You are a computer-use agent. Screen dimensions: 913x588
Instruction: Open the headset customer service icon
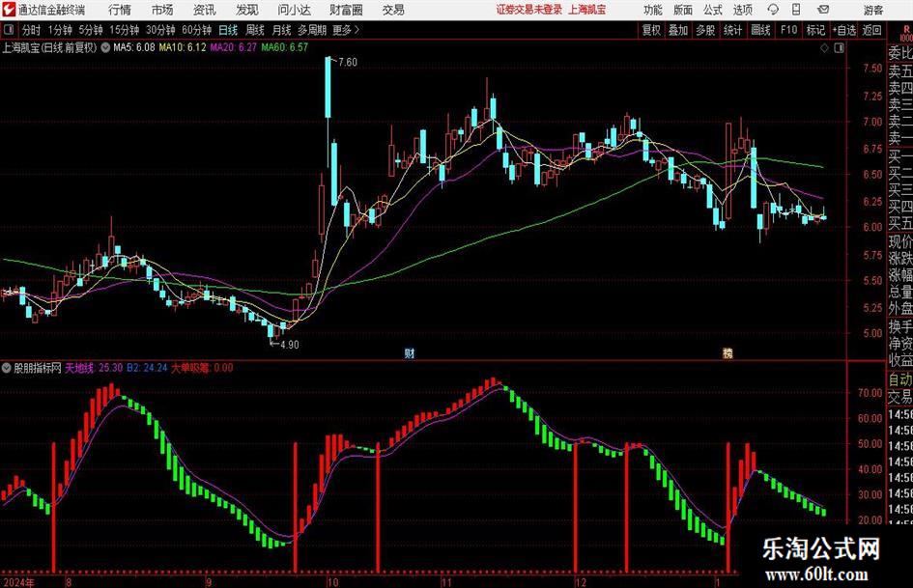pyautogui.click(x=773, y=10)
